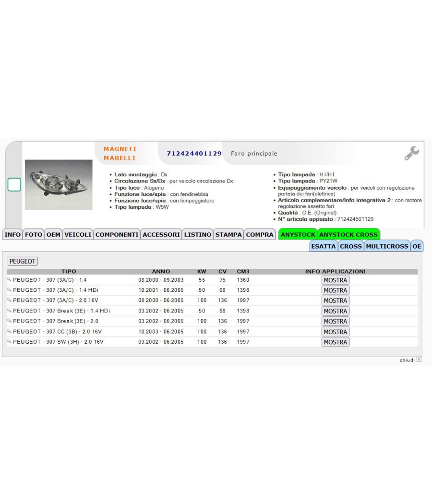The width and height of the screenshot is (432, 504).
Task: Click MOSTRA for 307 (3A/C) - 1.4
Action: [x=336, y=280]
